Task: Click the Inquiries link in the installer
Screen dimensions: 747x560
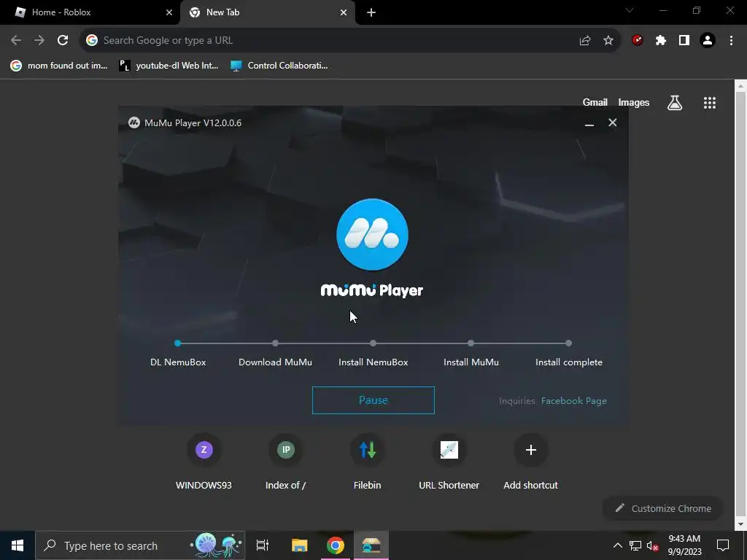Action: tap(517, 401)
